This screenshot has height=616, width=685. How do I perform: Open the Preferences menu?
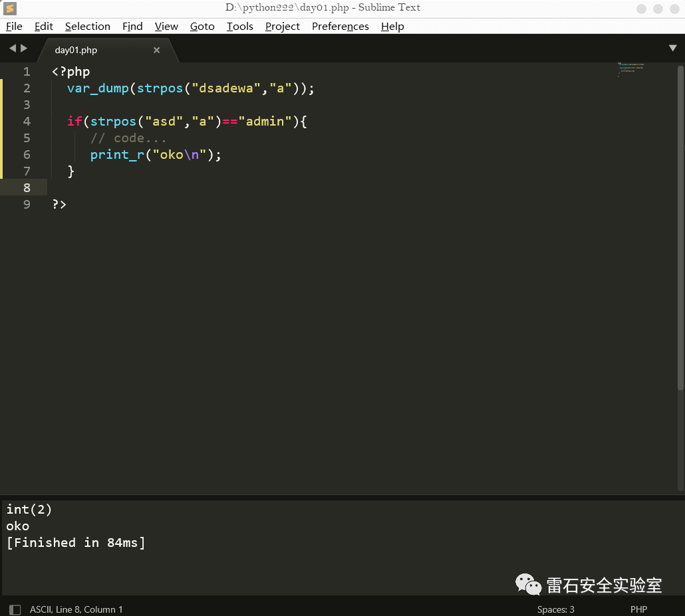(x=340, y=27)
